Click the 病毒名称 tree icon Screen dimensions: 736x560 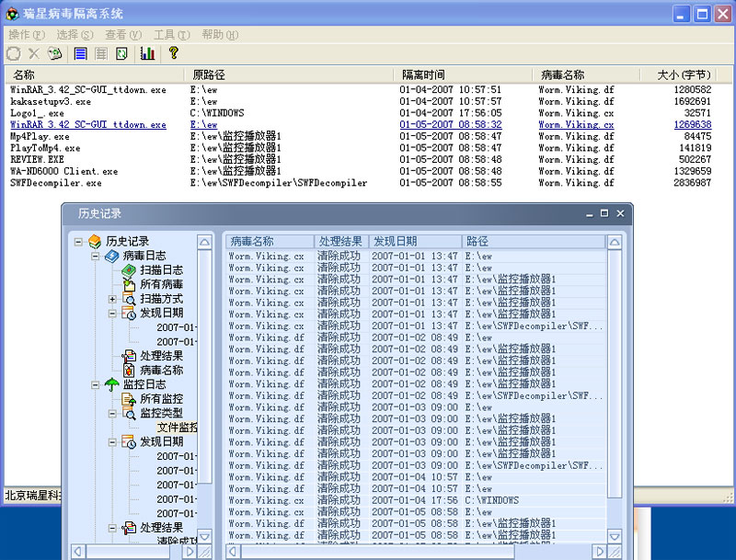tap(130, 370)
